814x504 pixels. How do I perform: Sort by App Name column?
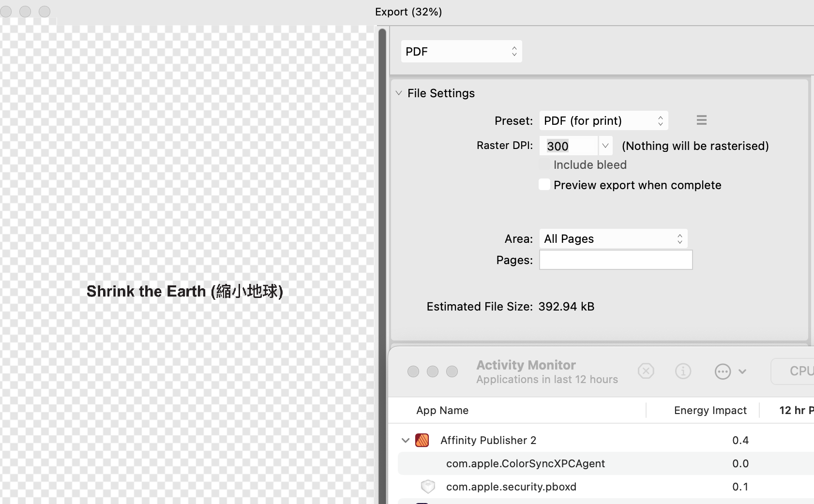[442, 410]
